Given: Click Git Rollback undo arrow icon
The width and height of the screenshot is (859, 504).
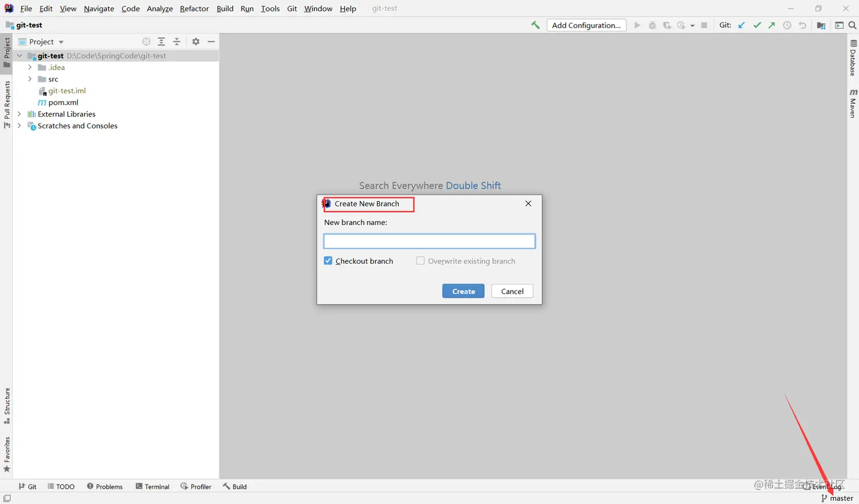Looking at the screenshot, I should pyautogui.click(x=802, y=25).
